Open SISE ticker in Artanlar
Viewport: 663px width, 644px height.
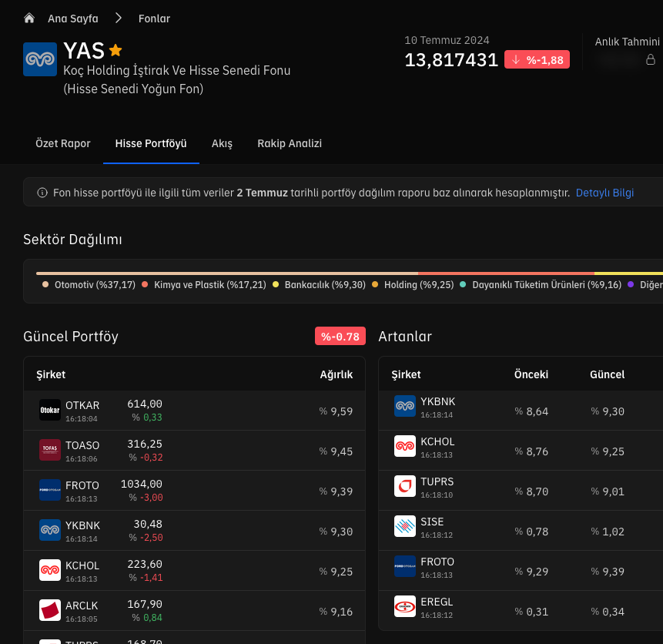coord(432,522)
